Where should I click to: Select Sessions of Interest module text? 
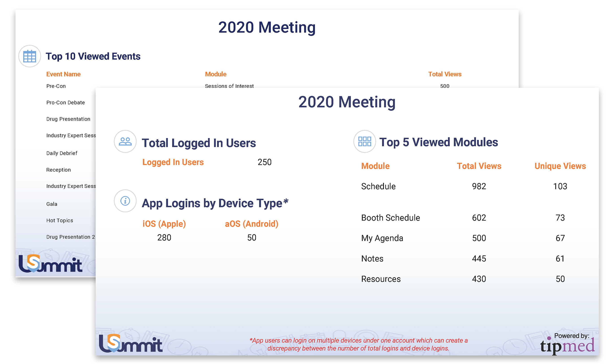point(229,86)
